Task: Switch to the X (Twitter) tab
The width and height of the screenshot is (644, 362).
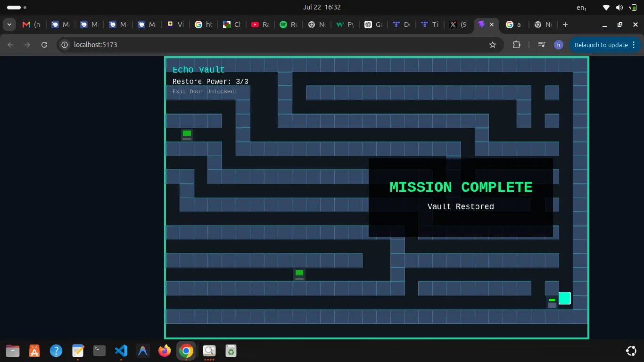Action: click(458, 25)
